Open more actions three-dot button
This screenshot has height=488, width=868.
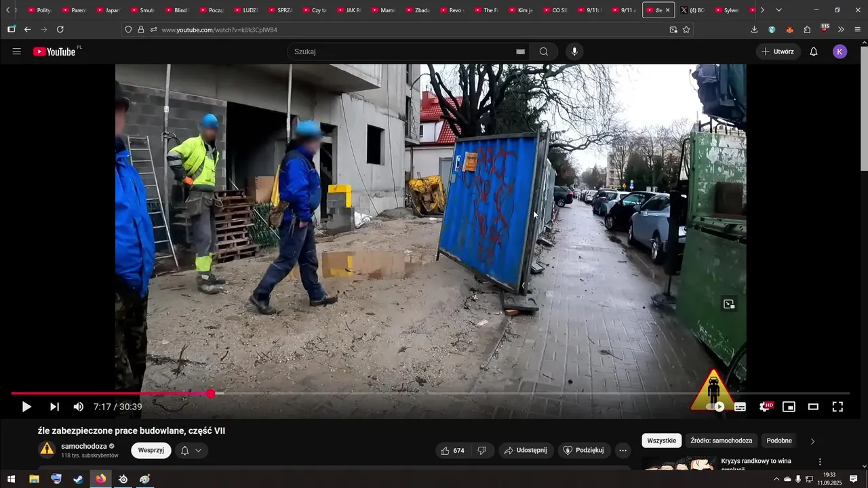[x=623, y=450]
